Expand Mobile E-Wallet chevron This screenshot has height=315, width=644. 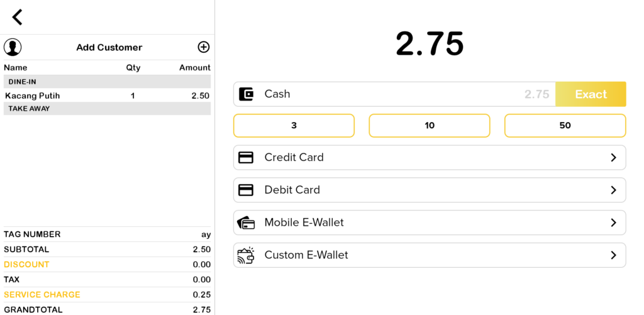point(613,223)
